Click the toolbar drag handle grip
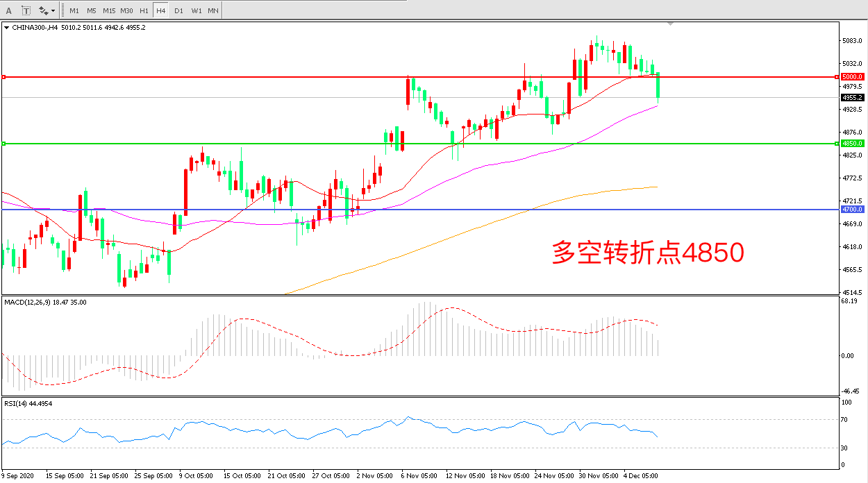Image resolution: width=868 pixels, height=483 pixels. (62, 10)
